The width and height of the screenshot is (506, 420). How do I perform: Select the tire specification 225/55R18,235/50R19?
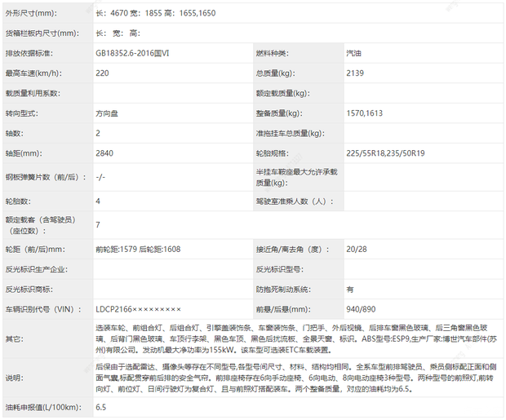click(x=387, y=152)
